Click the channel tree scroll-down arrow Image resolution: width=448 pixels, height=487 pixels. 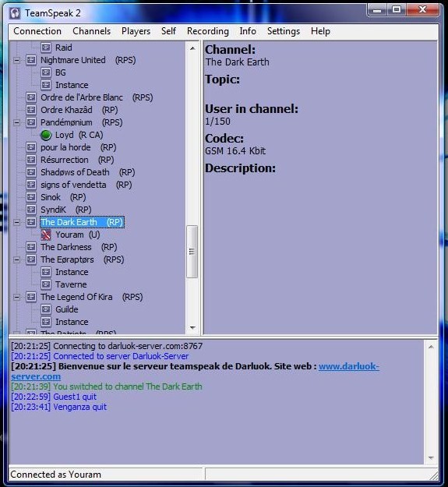pos(192,328)
